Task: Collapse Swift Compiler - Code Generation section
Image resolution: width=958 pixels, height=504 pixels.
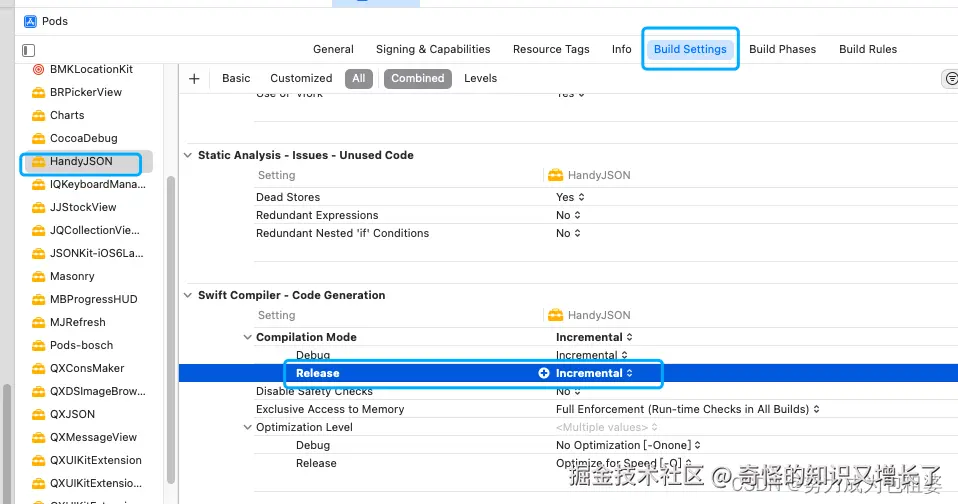Action: [x=188, y=295]
